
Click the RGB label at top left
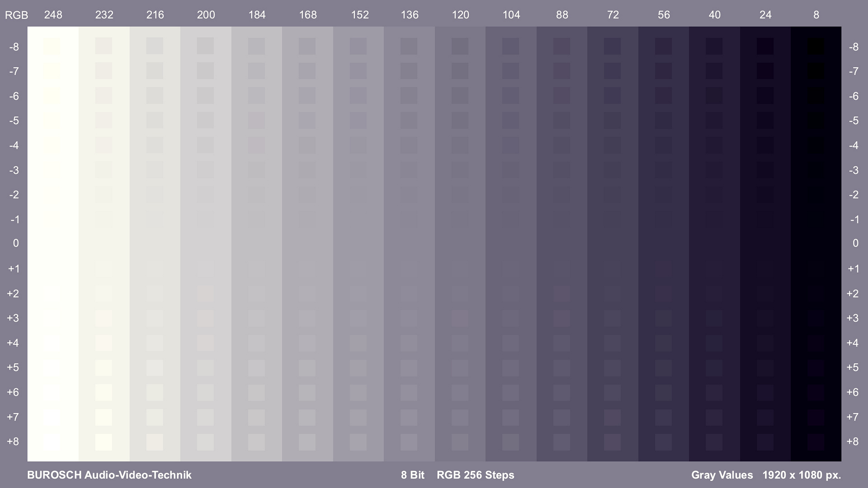(16, 15)
